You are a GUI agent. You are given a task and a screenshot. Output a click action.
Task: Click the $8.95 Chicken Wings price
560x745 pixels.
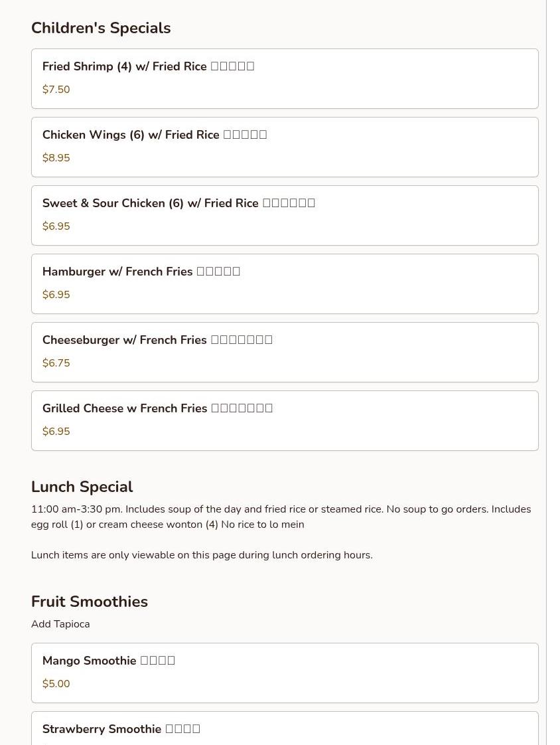(x=56, y=158)
